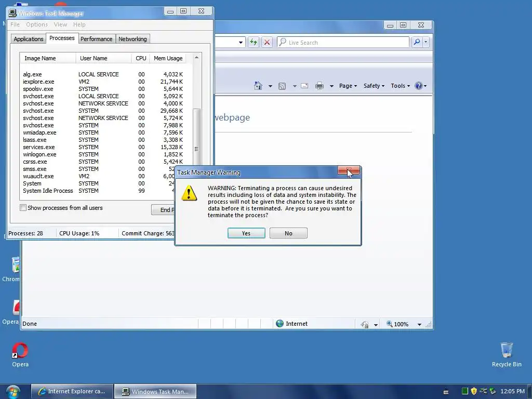Viewport: 532px width, 399px height.
Task: Click the on-screen keyboard tray icon
Action: 446,392
